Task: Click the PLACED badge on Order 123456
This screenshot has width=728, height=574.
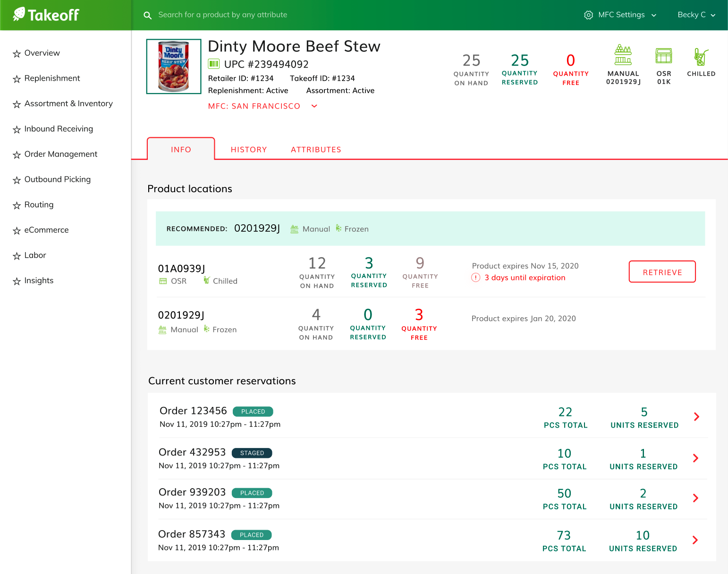Action: click(253, 412)
